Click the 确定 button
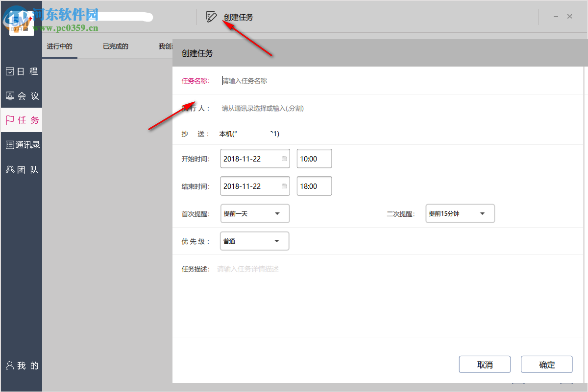588x392 pixels. 547,365
